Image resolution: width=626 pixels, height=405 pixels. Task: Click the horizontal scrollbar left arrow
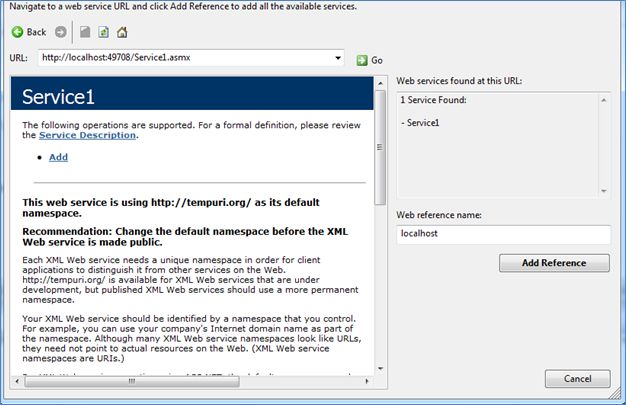tap(17, 381)
